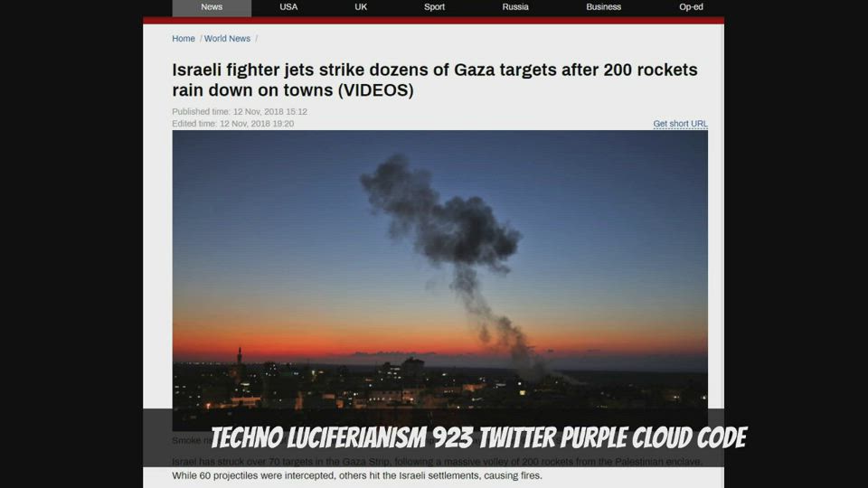Click the Get short URL link
The height and width of the screenshot is (488, 868).
pos(680,124)
